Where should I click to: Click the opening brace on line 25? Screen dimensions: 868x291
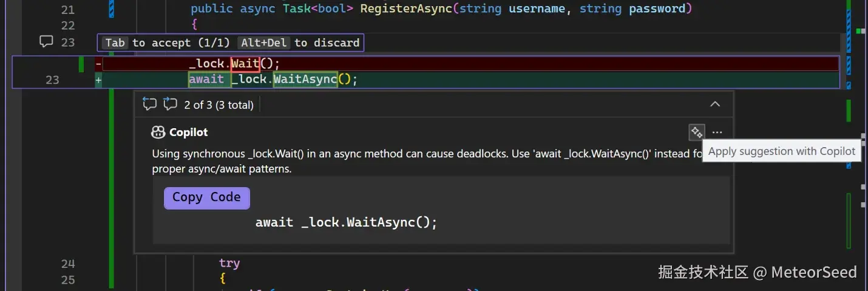coord(223,279)
